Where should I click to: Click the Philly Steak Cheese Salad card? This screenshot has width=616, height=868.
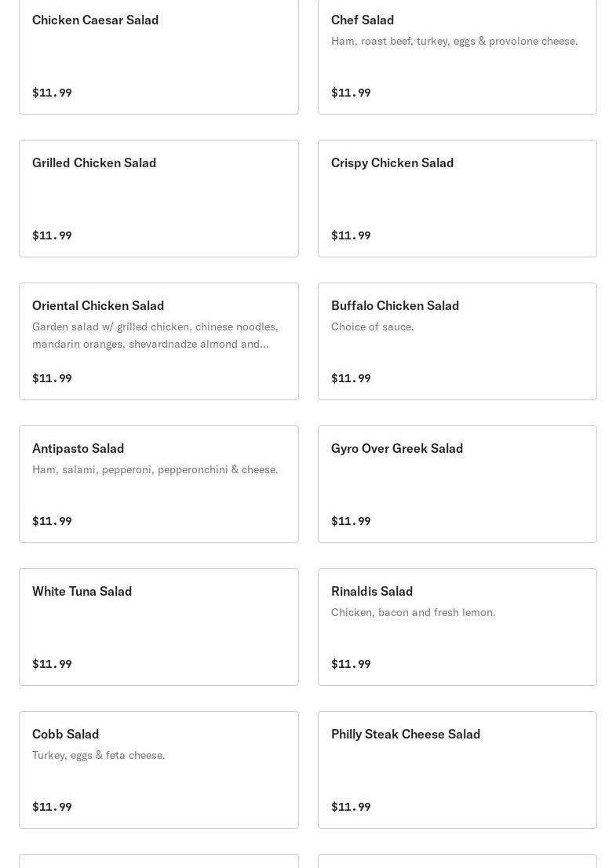point(406,735)
